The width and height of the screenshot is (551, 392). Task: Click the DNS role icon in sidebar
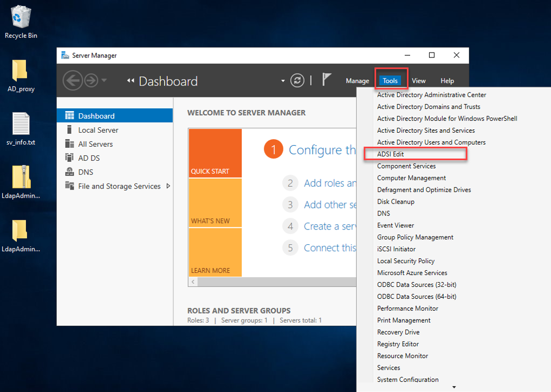[x=69, y=172]
